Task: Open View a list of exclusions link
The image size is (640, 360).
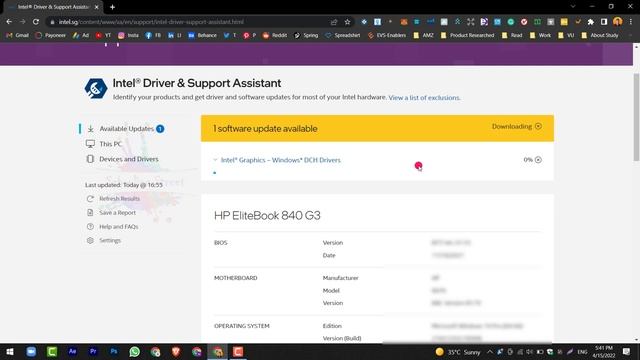Action: tap(424, 98)
